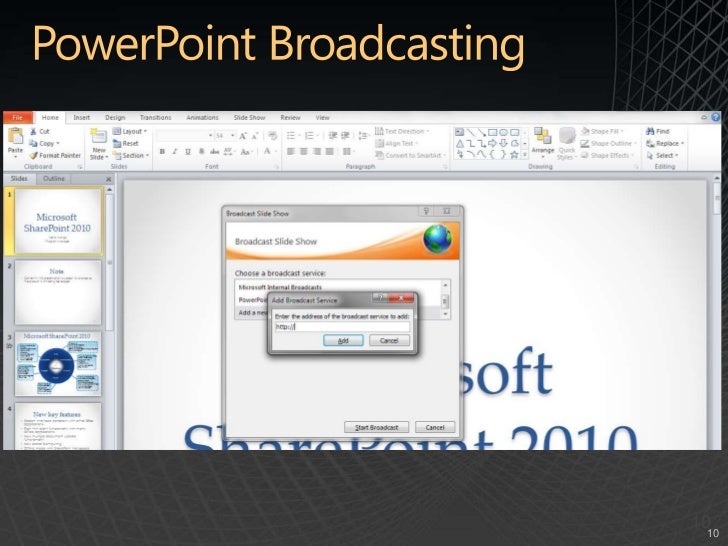The height and width of the screenshot is (546, 728).
Task: Expand the Shapes gallery more arrow
Action: 525,155
